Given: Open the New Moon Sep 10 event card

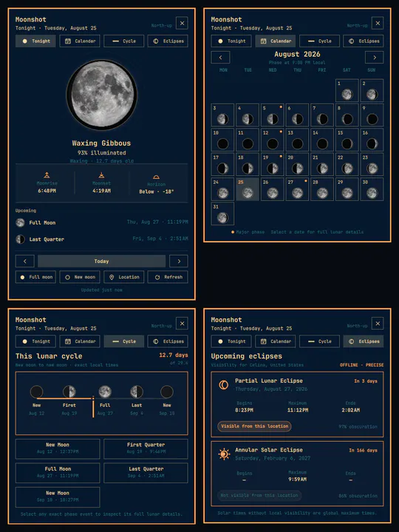Looking at the screenshot, I should coord(58,497).
